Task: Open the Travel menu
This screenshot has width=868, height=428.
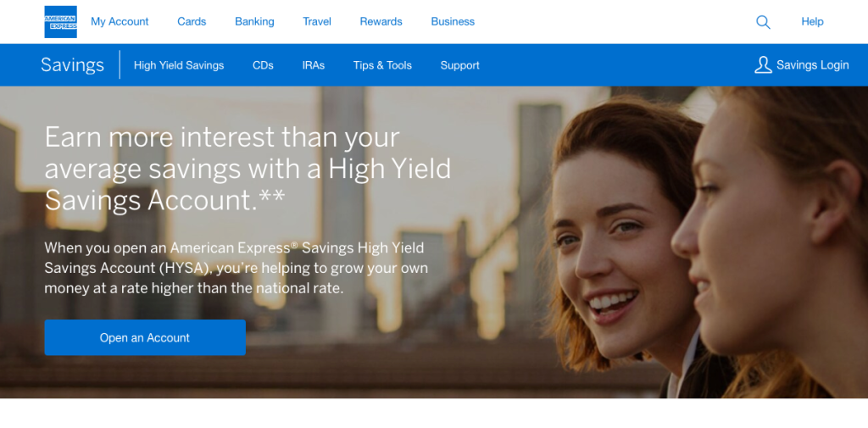Action: coord(317,21)
